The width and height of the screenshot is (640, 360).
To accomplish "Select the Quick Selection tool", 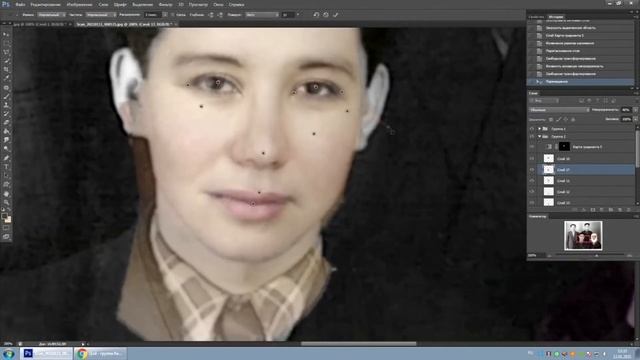I will click(6, 61).
